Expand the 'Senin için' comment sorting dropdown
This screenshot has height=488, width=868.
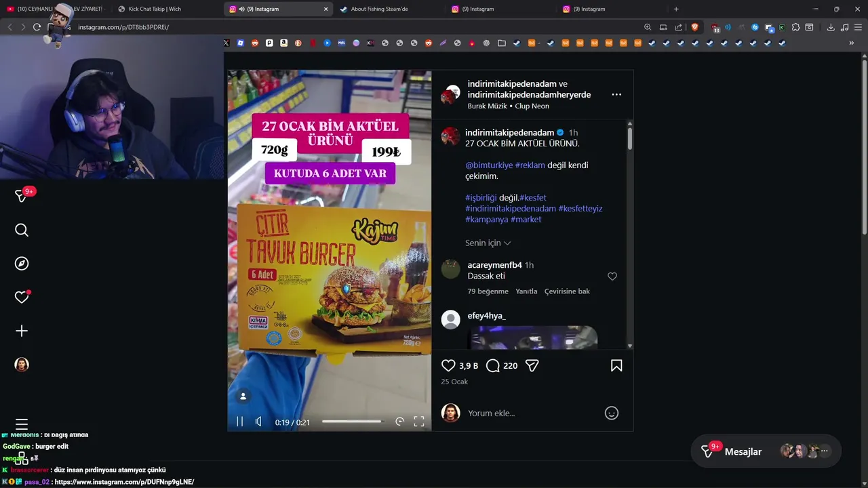pos(488,243)
